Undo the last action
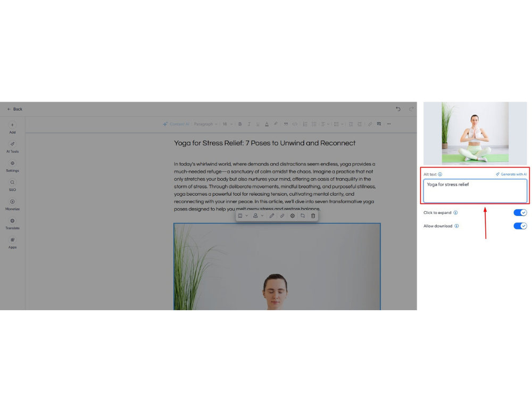 [x=398, y=109]
